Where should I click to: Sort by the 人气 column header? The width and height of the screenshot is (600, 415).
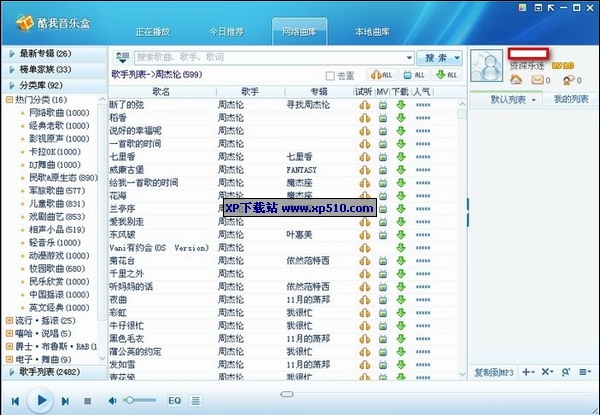[x=422, y=92]
